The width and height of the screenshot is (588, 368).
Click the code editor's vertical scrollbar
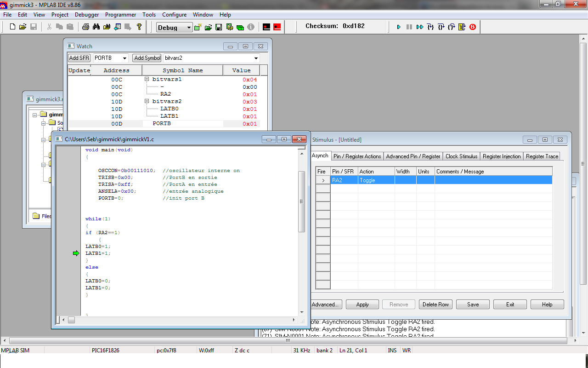[301, 201]
